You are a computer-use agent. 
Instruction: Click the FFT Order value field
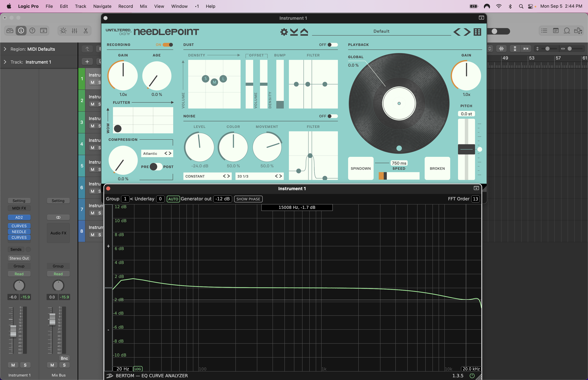pos(476,199)
